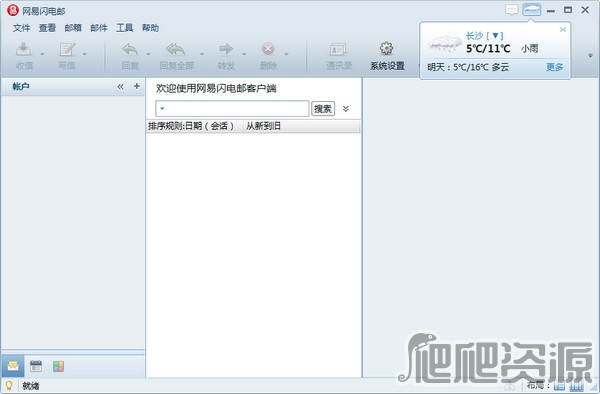Click the 欢迎使用网易闪电邮客户端 heading

(x=216, y=89)
